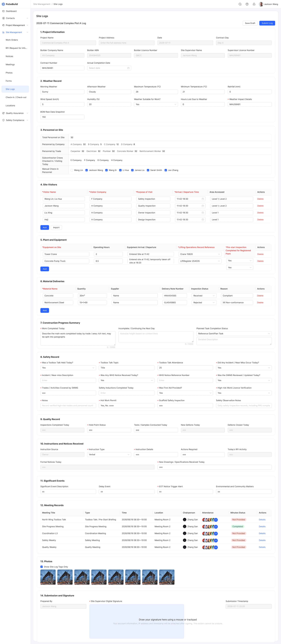Click the help question mark icon
281x644 pixels.
247,4
